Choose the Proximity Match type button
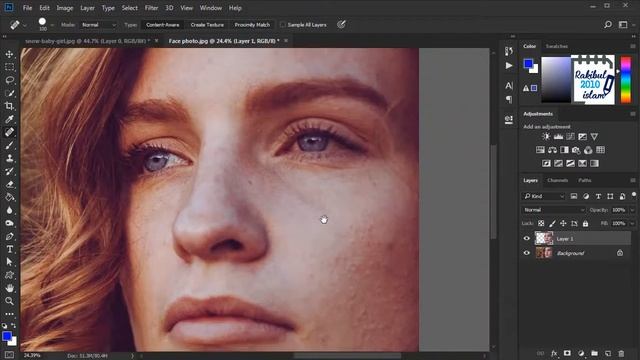Screen dimensions: 640x360 click(252, 25)
